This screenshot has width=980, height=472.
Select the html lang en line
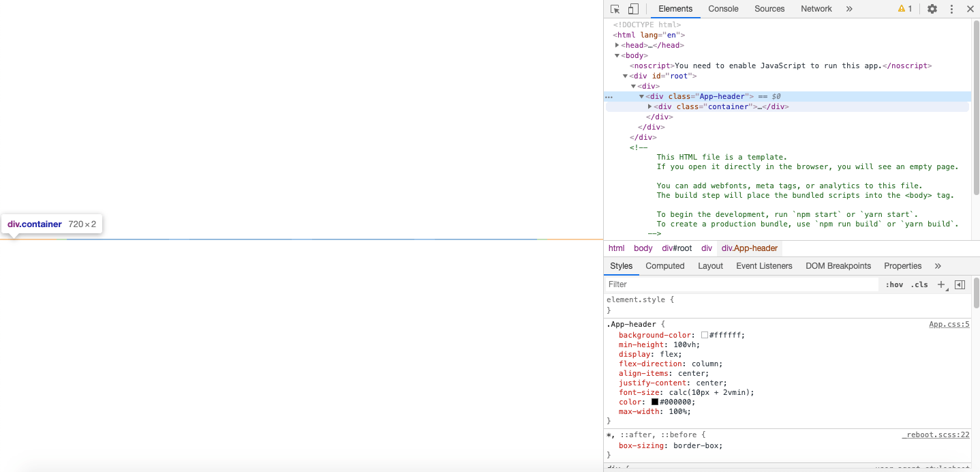pyautogui.click(x=649, y=35)
